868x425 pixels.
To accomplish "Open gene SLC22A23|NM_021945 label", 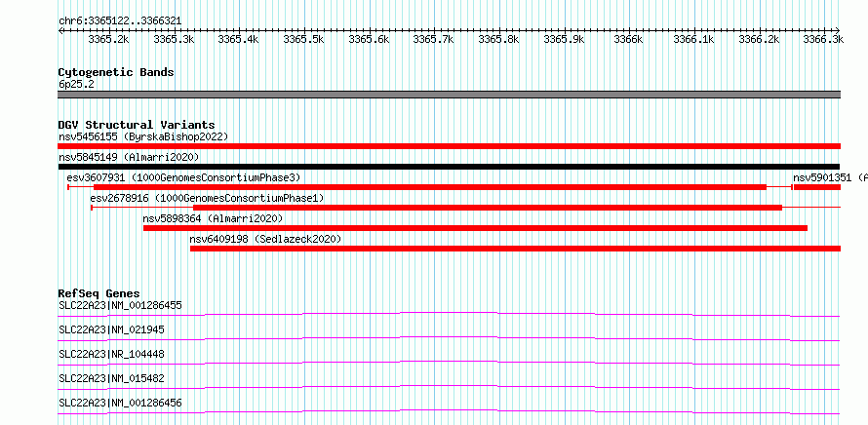I will pyautogui.click(x=111, y=329).
